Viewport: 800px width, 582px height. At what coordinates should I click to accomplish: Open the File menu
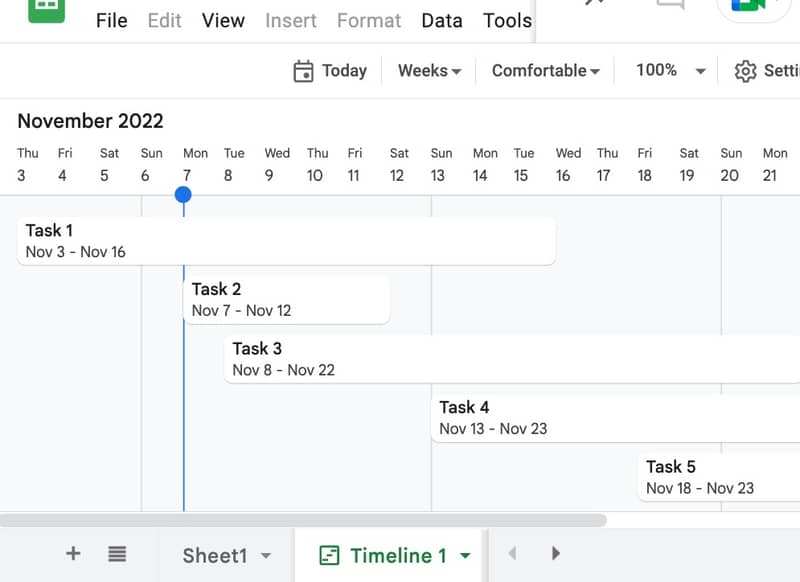coord(111,21)
